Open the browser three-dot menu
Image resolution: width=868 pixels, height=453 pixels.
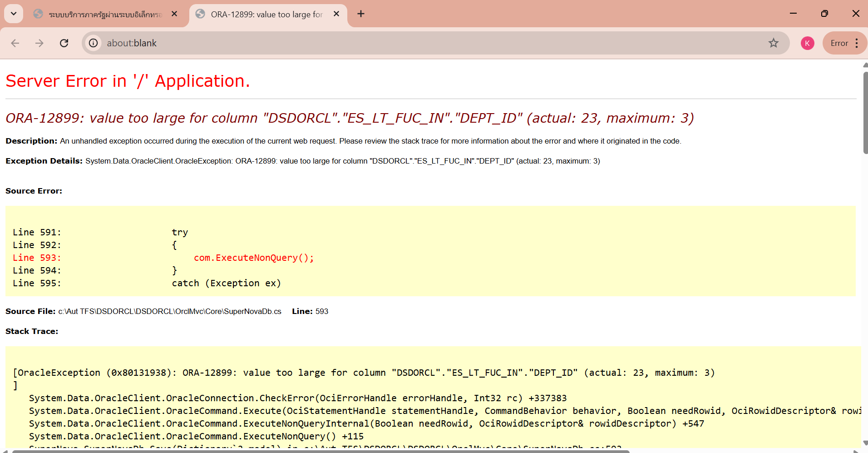click(x=857, y=43)
